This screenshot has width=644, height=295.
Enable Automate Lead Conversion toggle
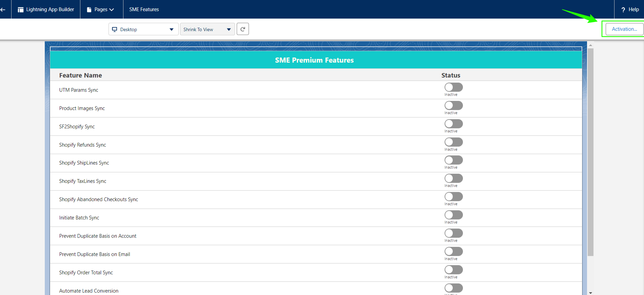click(453, 288)
